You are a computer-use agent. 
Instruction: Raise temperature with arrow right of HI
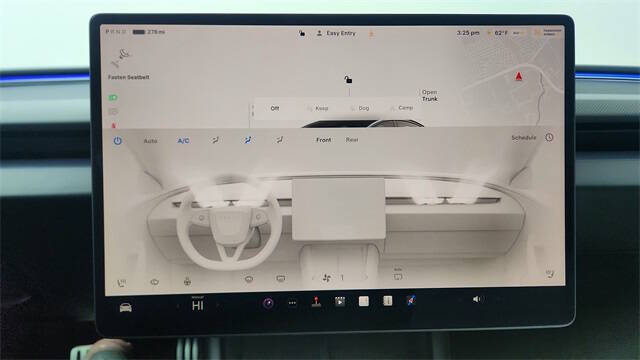[218, 305]
